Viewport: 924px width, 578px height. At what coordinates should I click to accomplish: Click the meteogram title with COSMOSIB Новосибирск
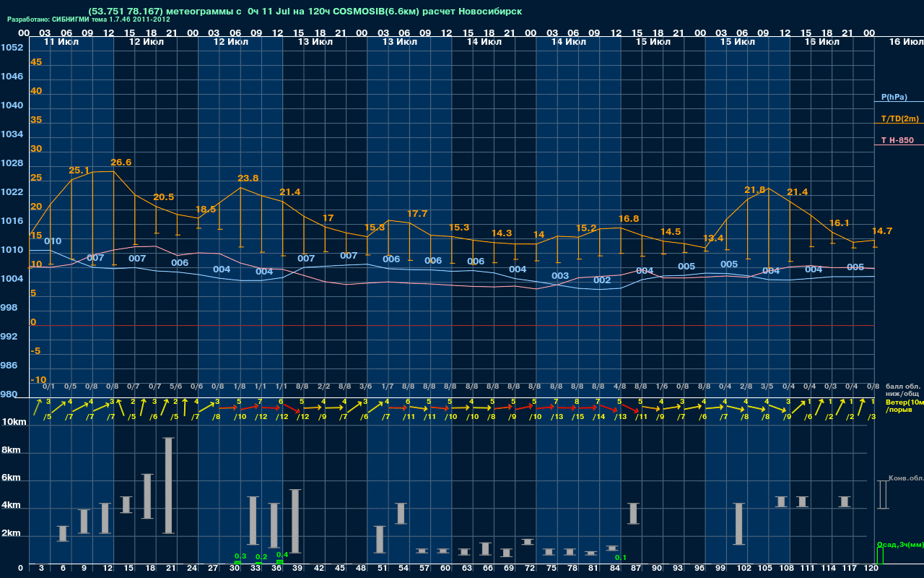pos(305,12)
